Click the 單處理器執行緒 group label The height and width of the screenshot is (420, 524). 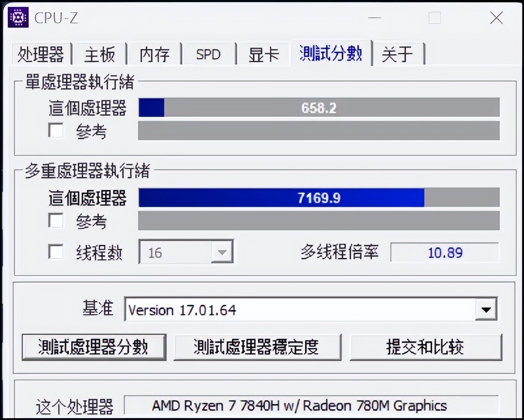79,82
